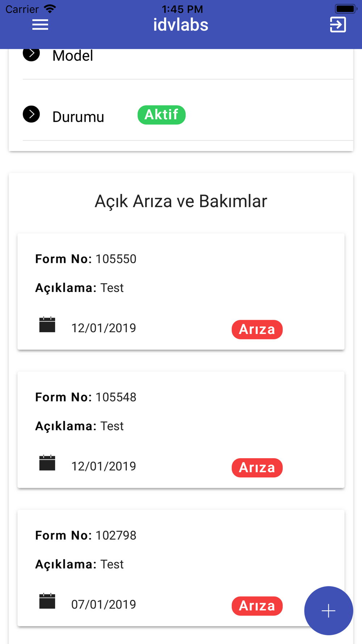Tap the idvlabs title in header

[181, 25]
